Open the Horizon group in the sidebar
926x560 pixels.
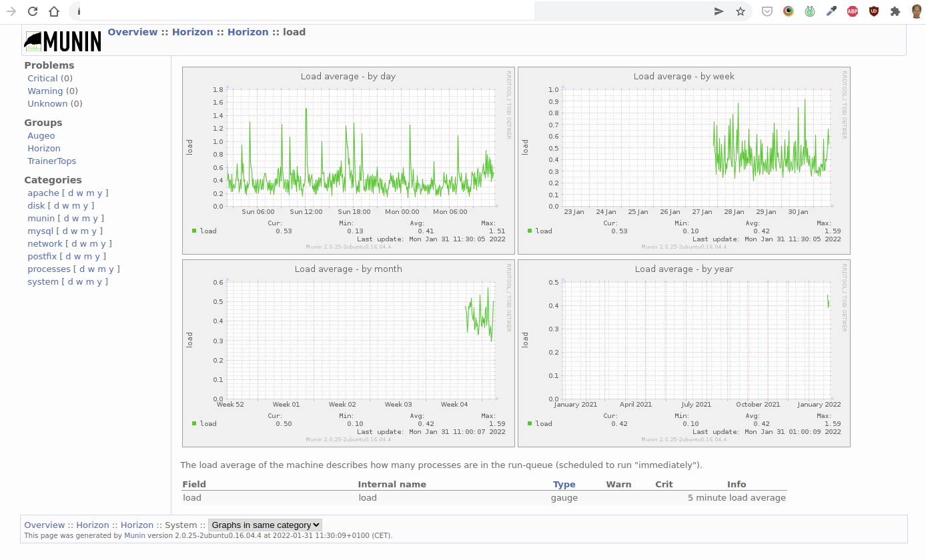point(44,149)
